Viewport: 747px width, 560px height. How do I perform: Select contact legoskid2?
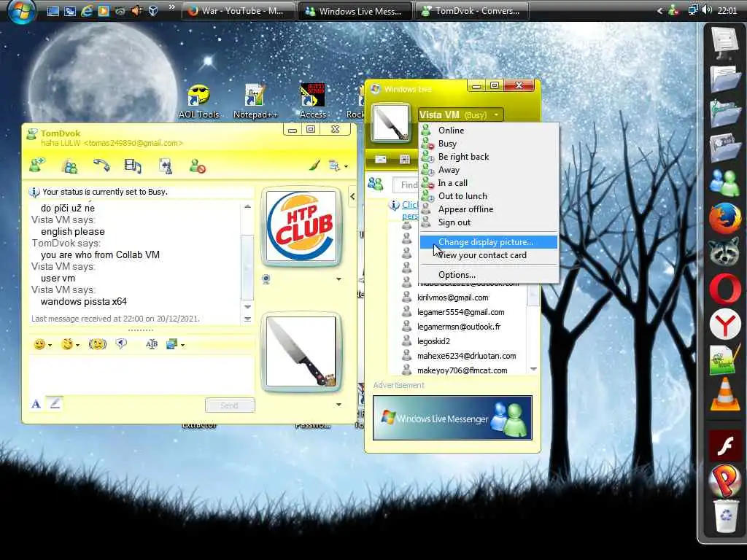(x=433, y=341)
